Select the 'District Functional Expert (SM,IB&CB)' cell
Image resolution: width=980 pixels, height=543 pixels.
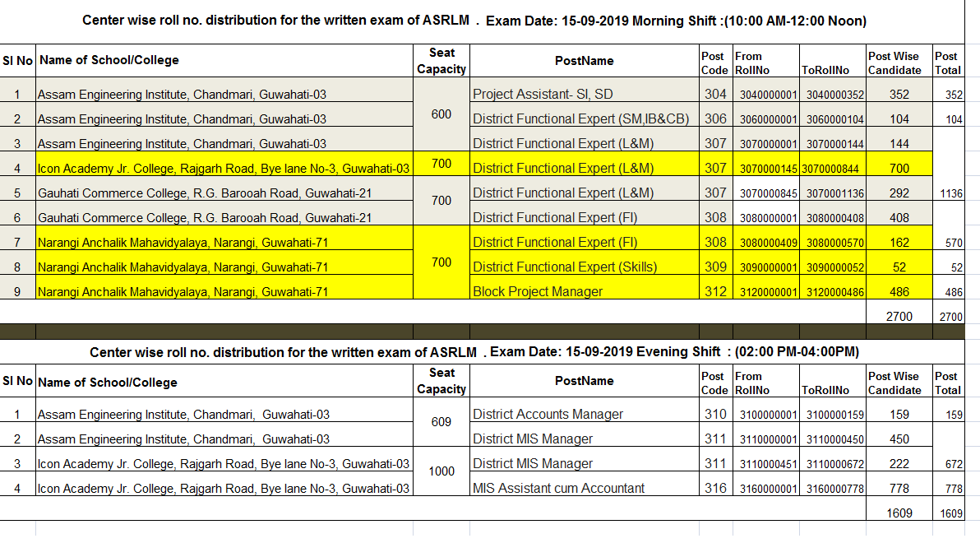[585, 114]
